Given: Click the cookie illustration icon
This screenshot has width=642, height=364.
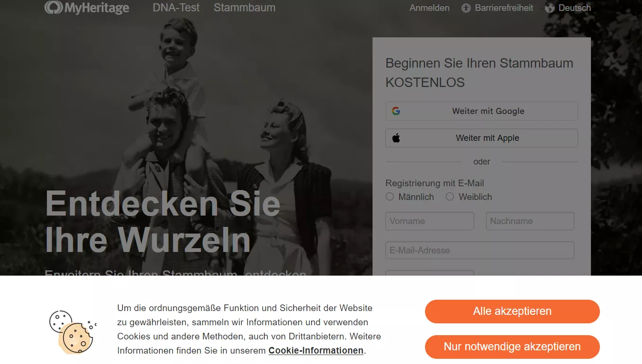Looking at the screenshot, I should click(x=72, y=332).
